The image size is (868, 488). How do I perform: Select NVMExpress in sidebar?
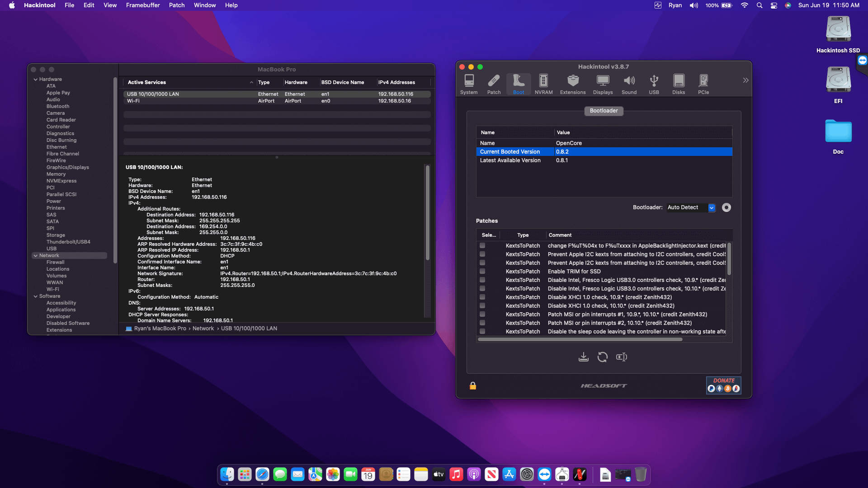tap(61, 181)
